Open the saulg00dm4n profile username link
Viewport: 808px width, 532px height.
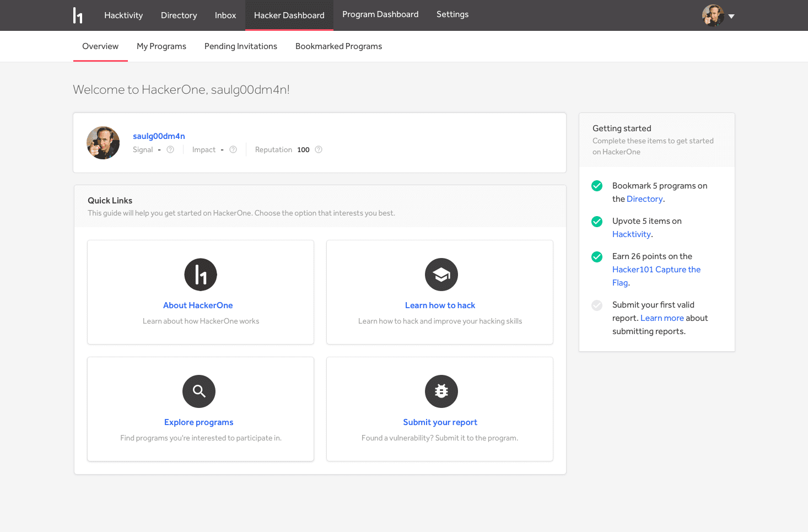tap(159, 136)
